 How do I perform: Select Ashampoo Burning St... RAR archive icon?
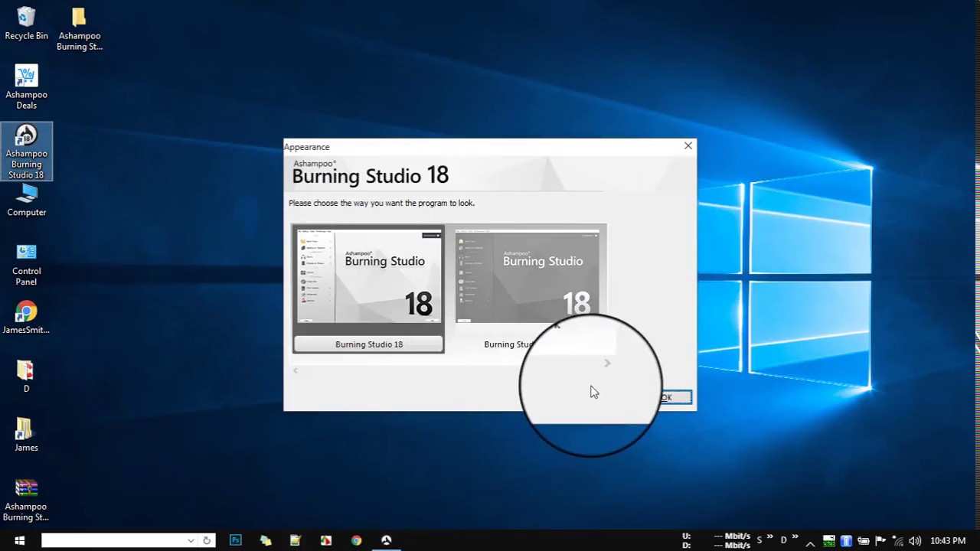coord(26,500)
